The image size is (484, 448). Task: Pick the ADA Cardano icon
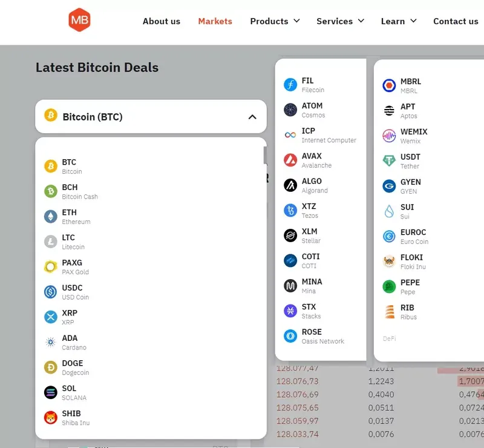coord(51,342)
